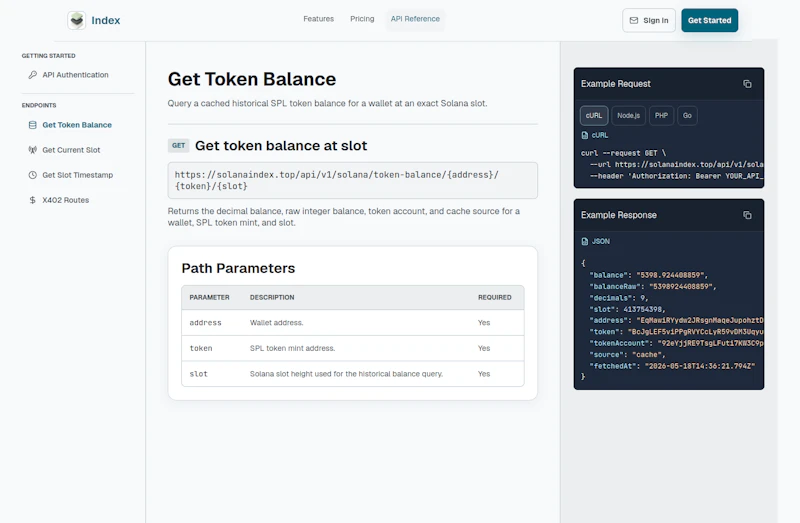The width and height of the screenshot is (800, 523).
Task: Click the 'address' parameter cell
Action: pos(206,323)
